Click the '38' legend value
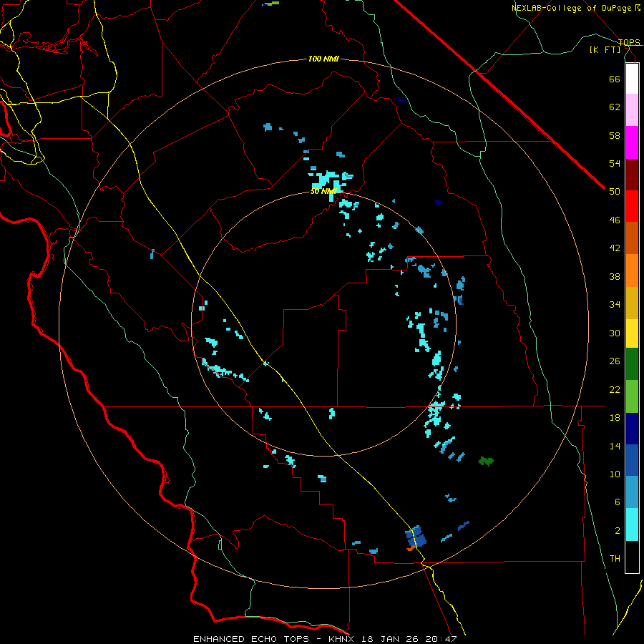 (x=615, y=277)
